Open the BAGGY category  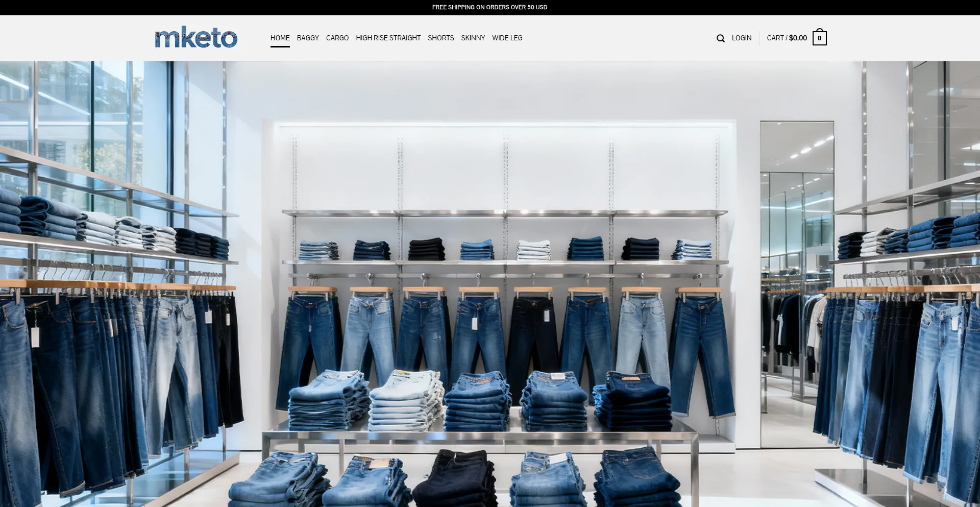pyautogui.click(x=308, y=38)
